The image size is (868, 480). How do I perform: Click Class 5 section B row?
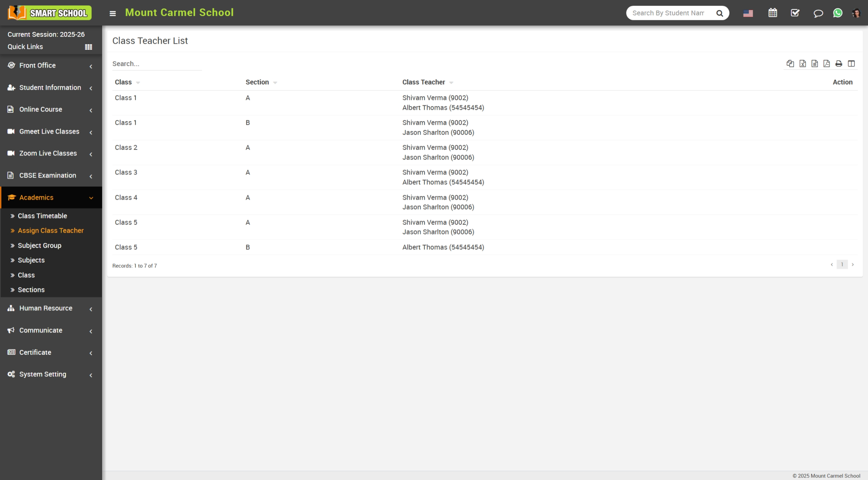click(485, 247)
